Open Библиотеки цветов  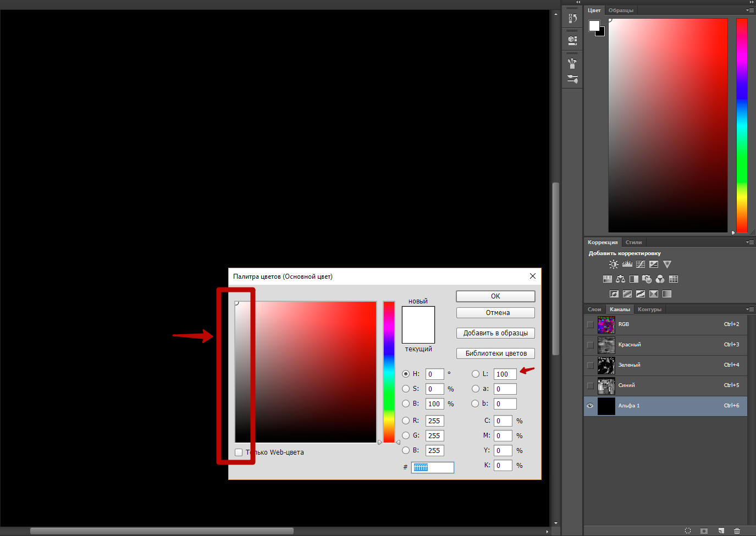[495, 353]
